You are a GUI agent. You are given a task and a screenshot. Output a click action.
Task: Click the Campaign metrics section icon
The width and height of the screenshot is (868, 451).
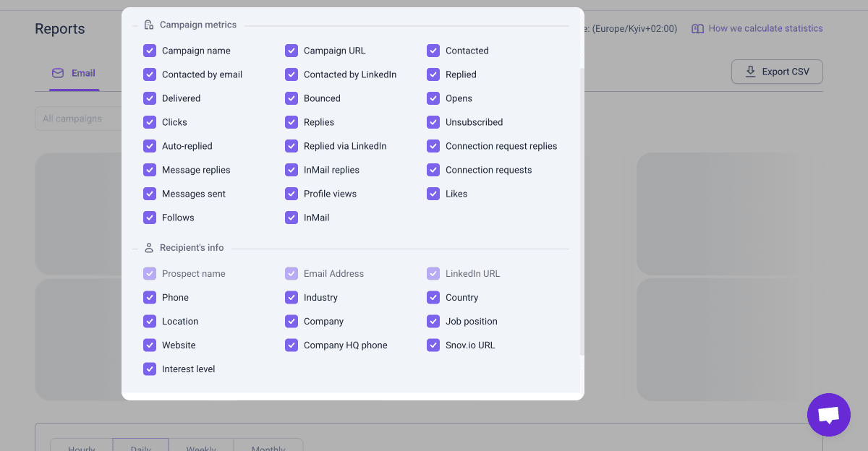coord(149,25)
